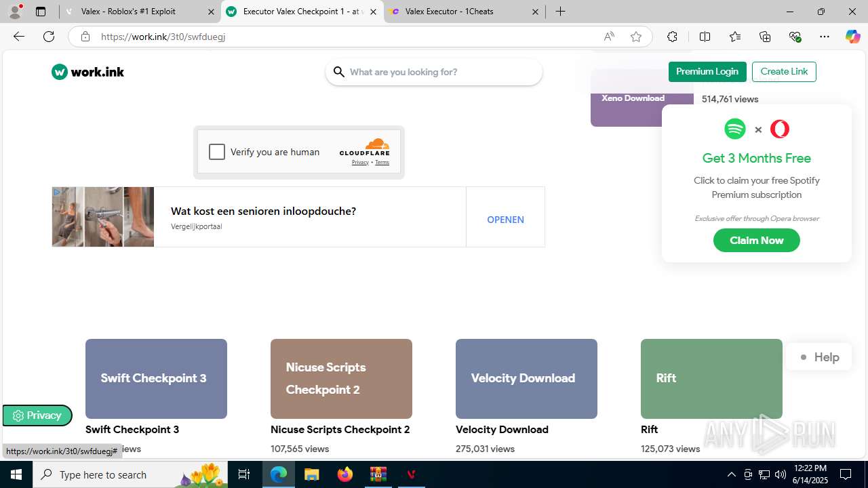This screenshot has width=868, height=488.
Task: Open Collections icon
Action: 765,37
